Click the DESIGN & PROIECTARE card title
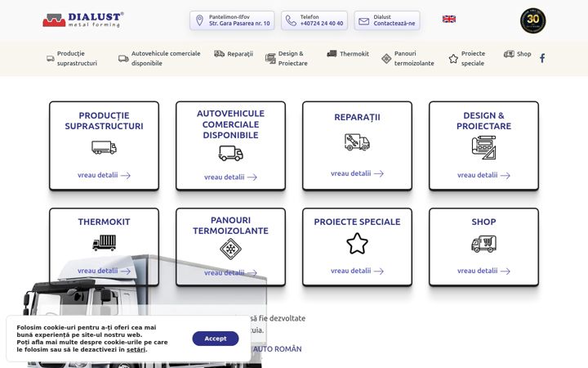Viewport: 588px width, 368px height. point(483,120)
